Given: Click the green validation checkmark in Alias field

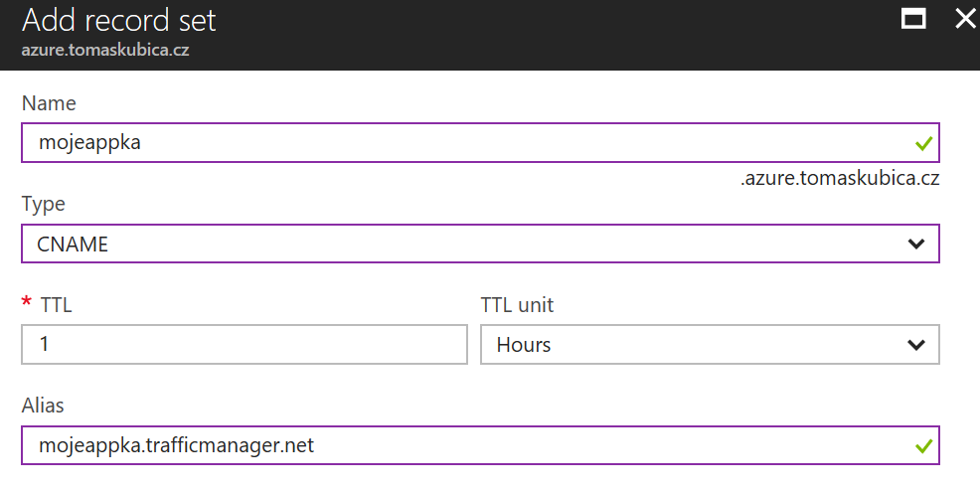Looking at the screenshot, I should click(x=923, y=445).
